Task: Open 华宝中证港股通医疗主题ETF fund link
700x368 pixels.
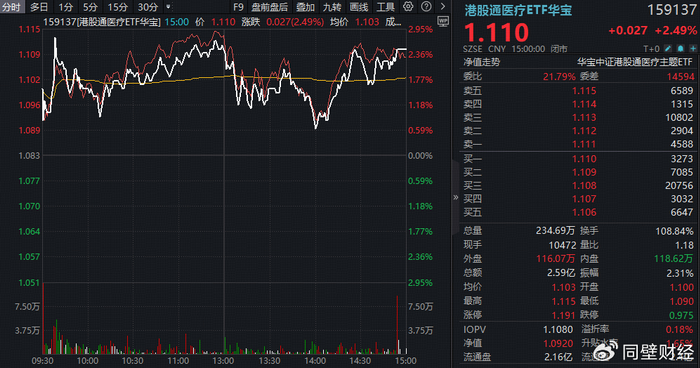Action: [634, 62]
